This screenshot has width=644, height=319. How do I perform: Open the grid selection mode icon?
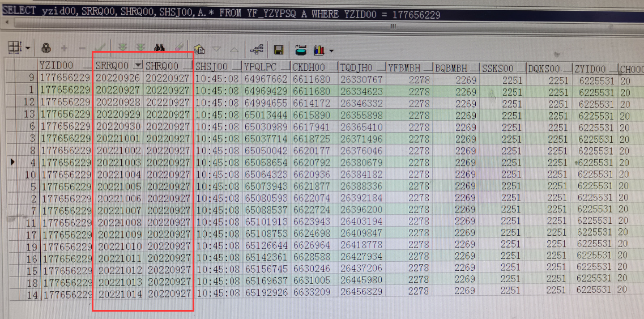pos(15,48)
